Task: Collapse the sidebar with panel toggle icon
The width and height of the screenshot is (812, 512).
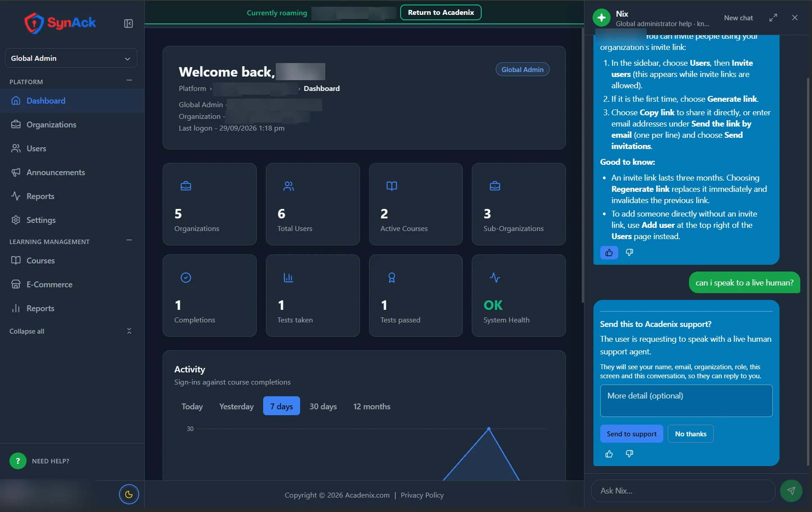Action: point(128,23)
